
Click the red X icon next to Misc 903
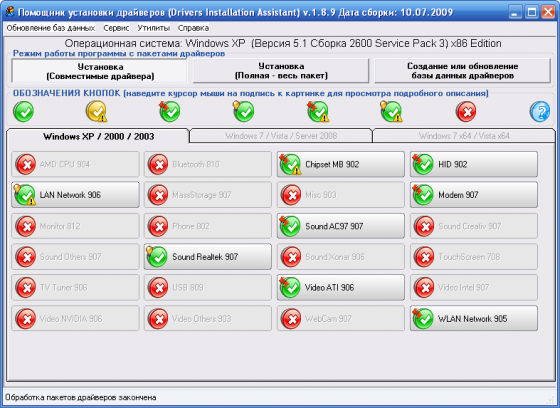coord(291,195)
